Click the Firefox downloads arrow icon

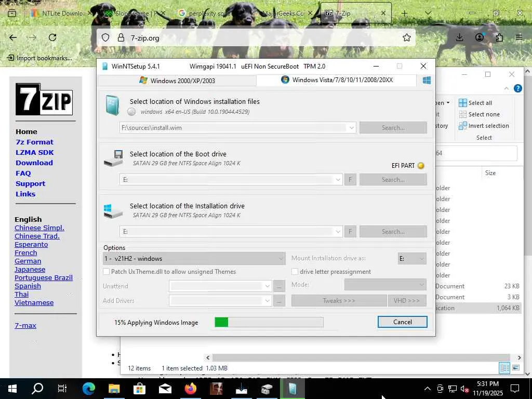[x=459, y=37]
